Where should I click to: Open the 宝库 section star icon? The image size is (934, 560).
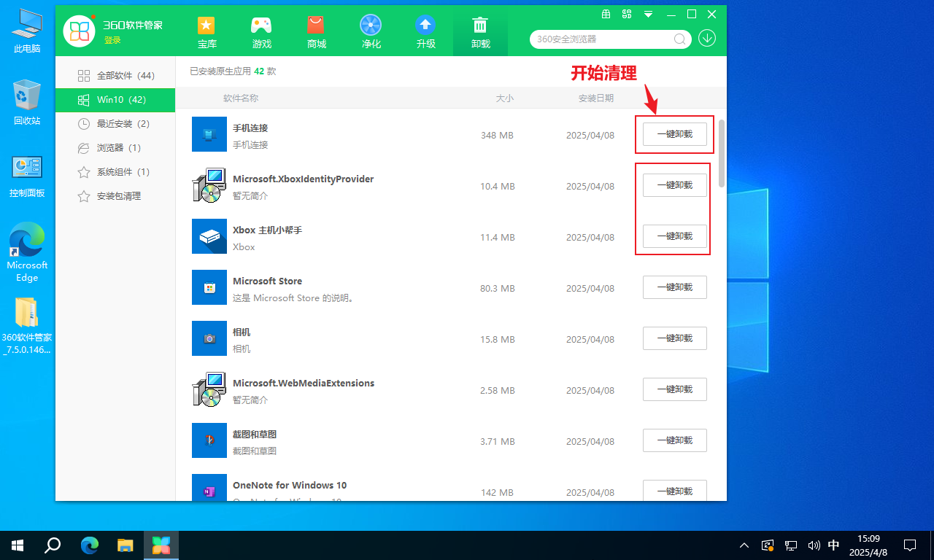click(x=207, y=26)
